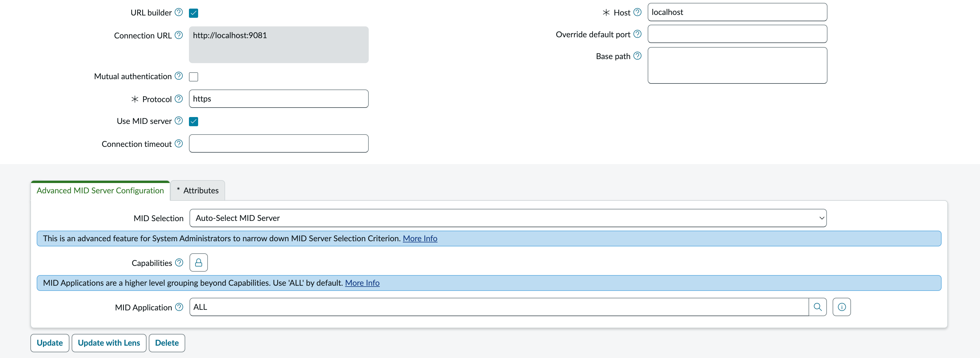Click the Update button
This screenshot has height=358, width=980.
point(50,343)
